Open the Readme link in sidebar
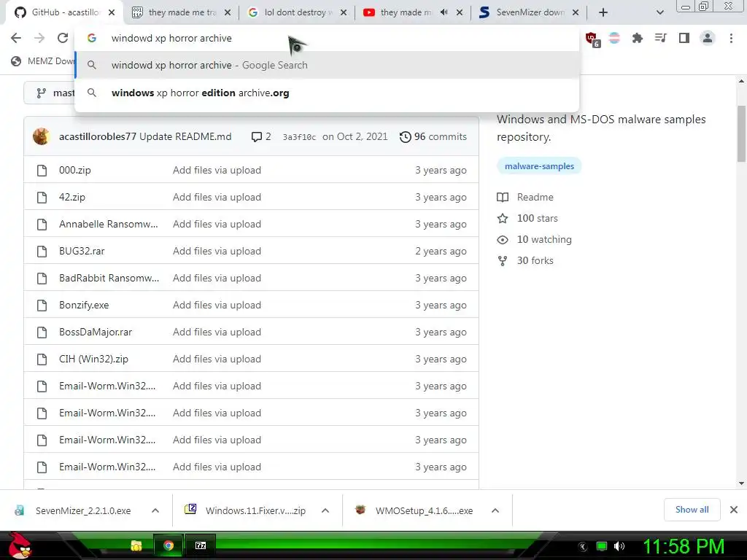747x560 pixels. (525, 197)
